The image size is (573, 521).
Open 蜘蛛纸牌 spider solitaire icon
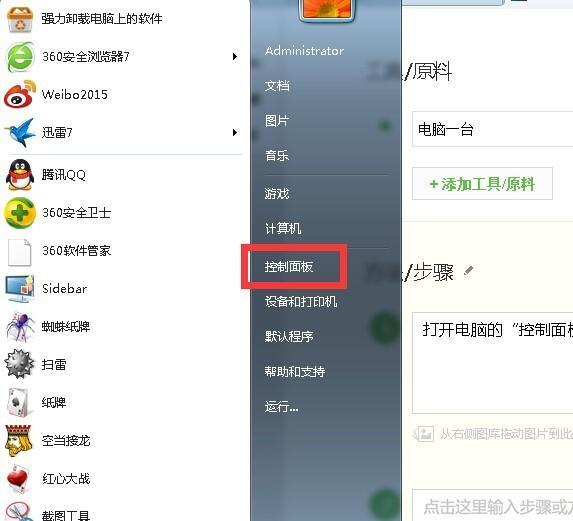point(19,327)
